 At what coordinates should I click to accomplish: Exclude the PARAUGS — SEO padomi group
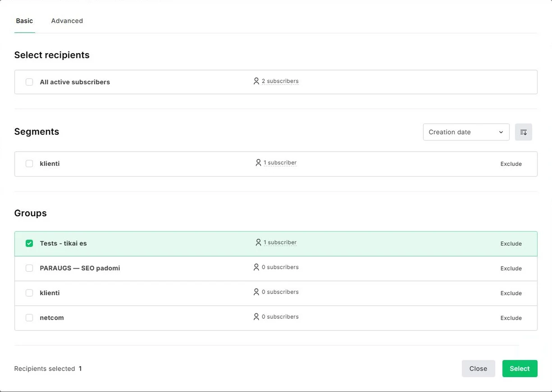[x=511, y=269]
